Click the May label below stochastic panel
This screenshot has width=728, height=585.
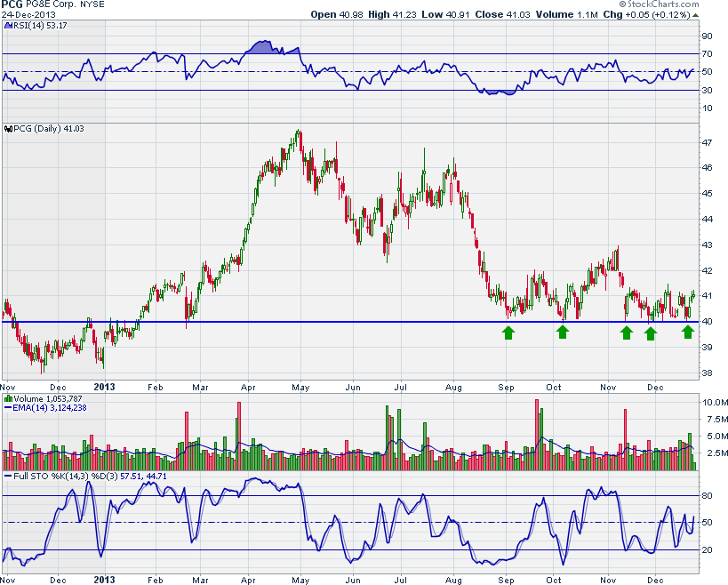[x=300, y=581]
